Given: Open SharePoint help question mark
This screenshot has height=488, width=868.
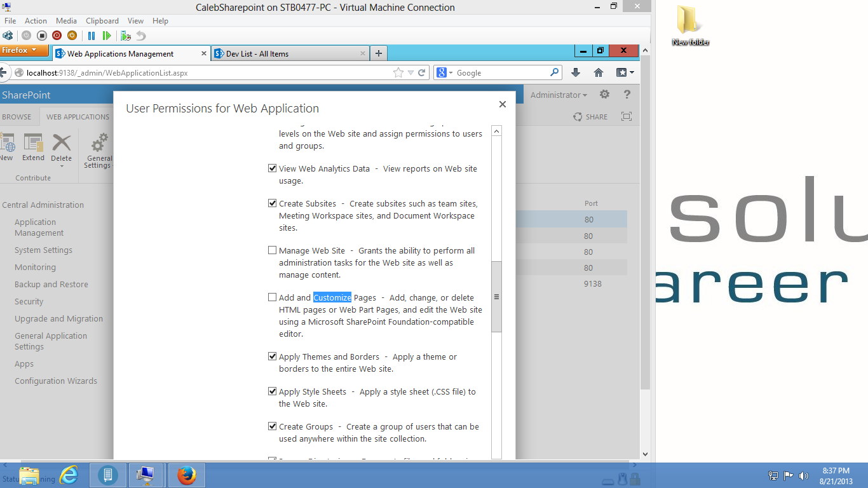Looking at the screenshot, I should click(x=627, y=95).
